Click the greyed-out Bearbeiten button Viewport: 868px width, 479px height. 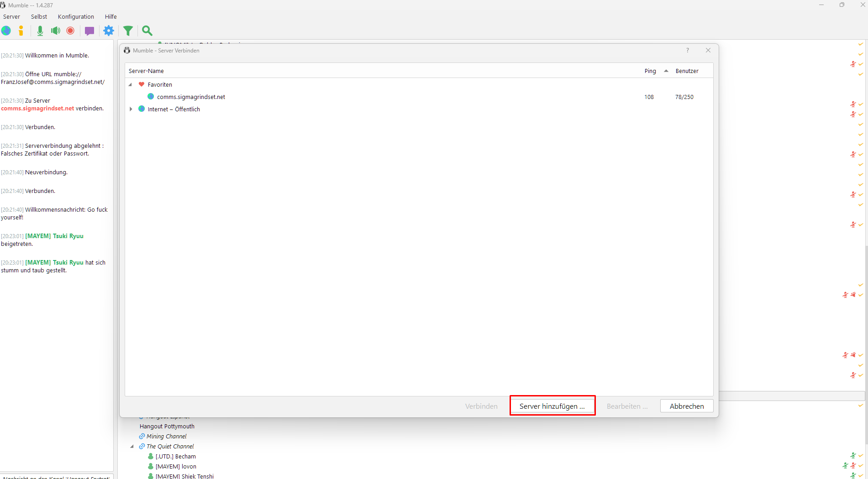tap(627, 406)
